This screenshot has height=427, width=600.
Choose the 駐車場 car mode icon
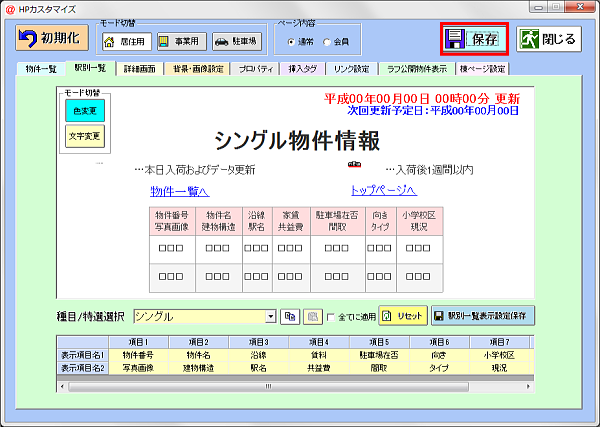(221, 42)
